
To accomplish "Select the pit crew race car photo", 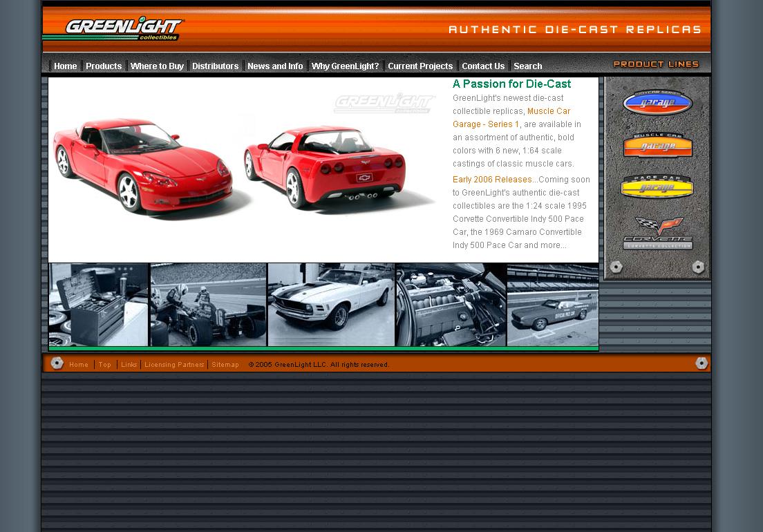I will [208, 305].
